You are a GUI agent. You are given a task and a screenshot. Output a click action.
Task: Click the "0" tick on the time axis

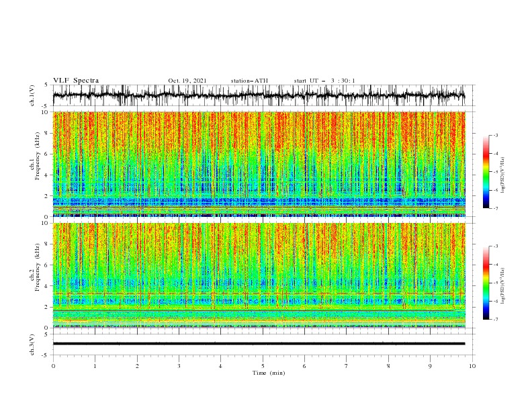[53, 366]
